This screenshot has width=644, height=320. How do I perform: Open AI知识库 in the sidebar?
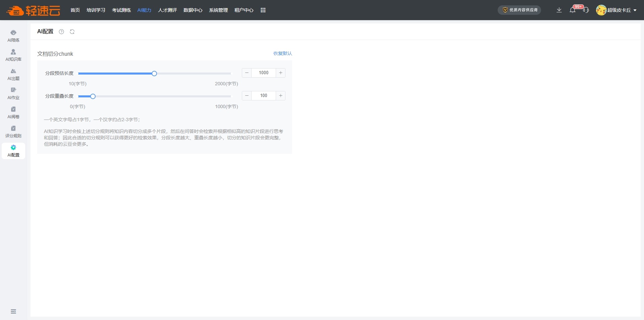tap(13, 55)
